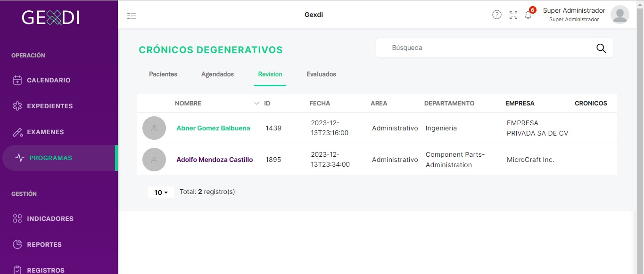This screenshot has height=274, width=644.
Task: Click Abner Gomez Balbuena's avatar
Action: [x=154, y=128]
